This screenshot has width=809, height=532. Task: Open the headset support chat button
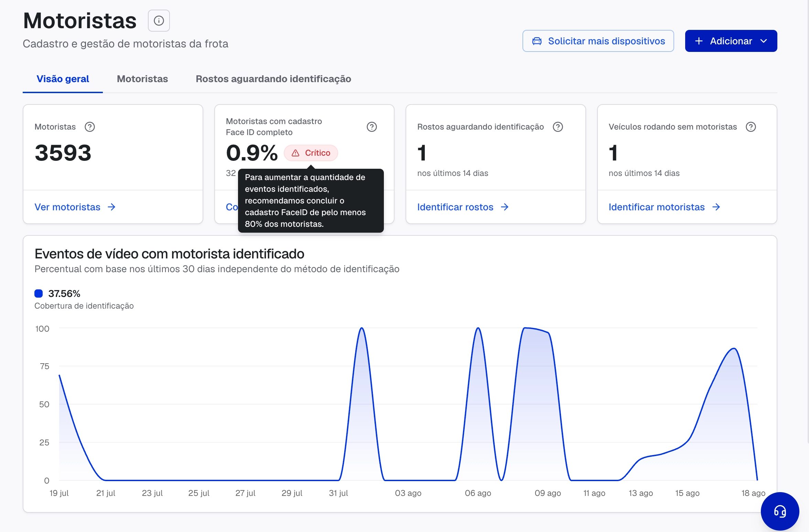780,511
